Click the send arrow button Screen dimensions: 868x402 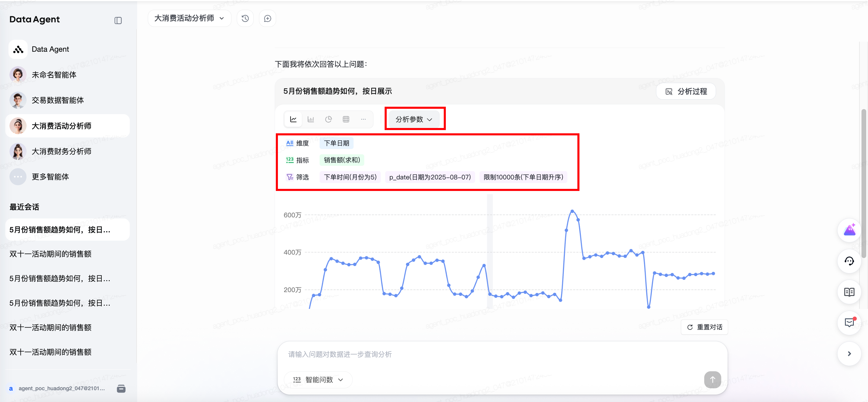point(712,380)
